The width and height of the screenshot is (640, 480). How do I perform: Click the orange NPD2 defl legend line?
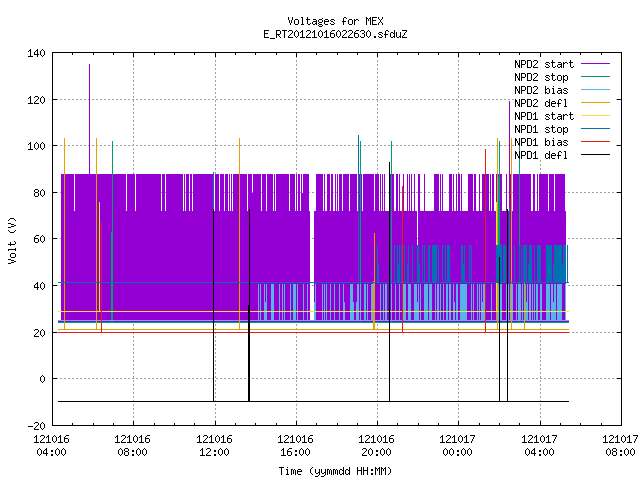tap(595, 103)
